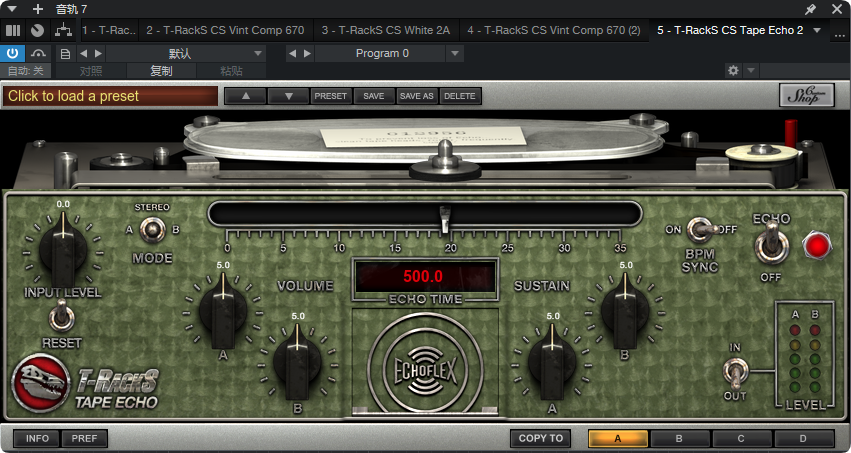Click the round bypass-dial icon in tab row

(x=37, y=30)
